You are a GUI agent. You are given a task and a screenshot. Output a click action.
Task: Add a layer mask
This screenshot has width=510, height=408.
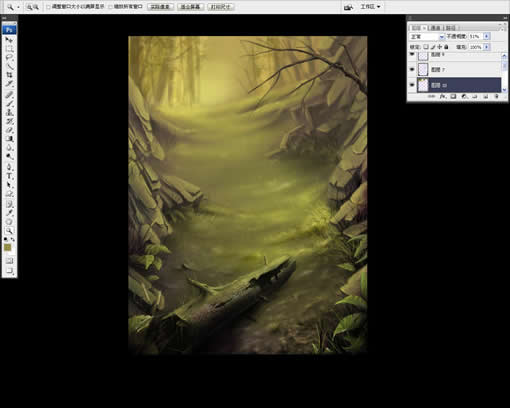coord(453,97)
